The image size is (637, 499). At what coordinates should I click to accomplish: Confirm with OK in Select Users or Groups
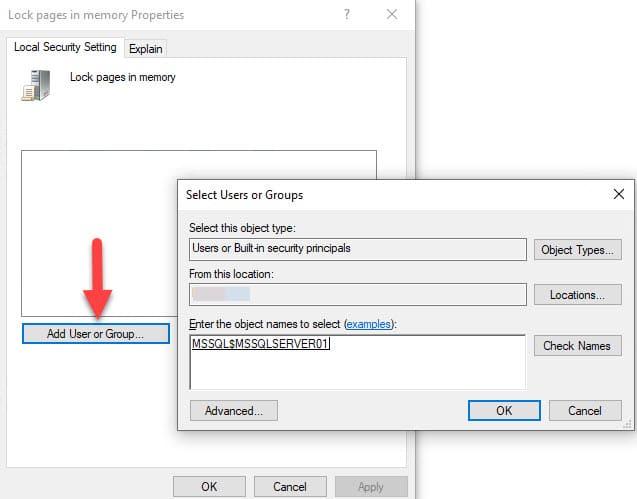tap(504, 410)
